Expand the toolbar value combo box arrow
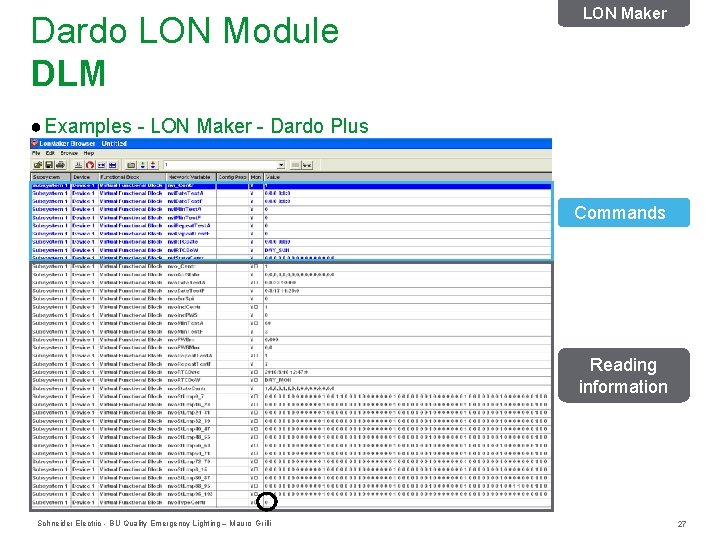This screenshot has height=540, width=720. pyautogui.click(x=281, y=165)
